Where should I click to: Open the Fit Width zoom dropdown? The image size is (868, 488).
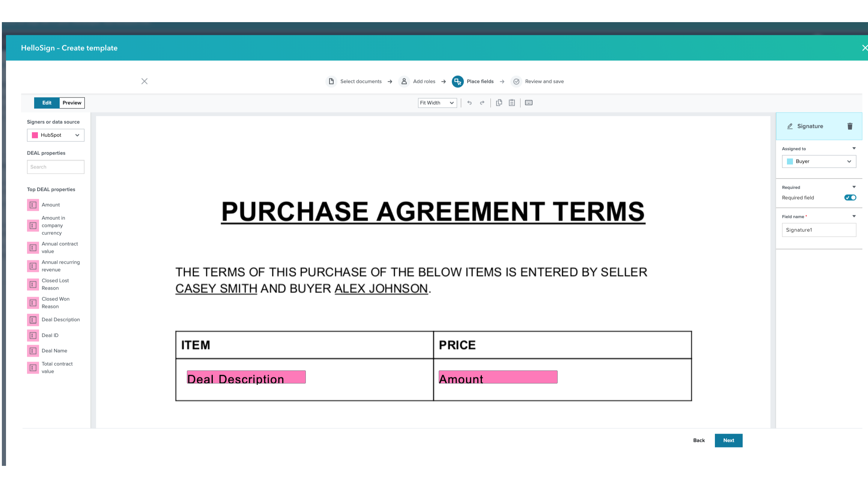click(437, 102)
